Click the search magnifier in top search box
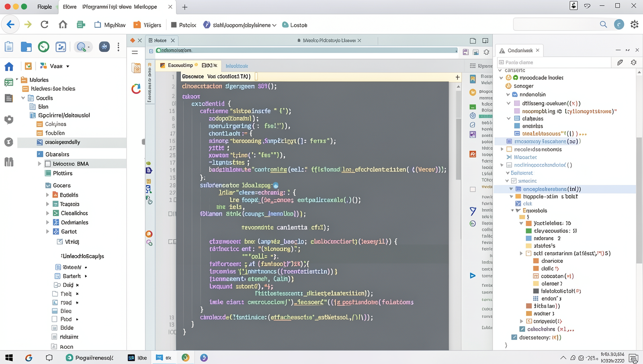 point(603,25)
